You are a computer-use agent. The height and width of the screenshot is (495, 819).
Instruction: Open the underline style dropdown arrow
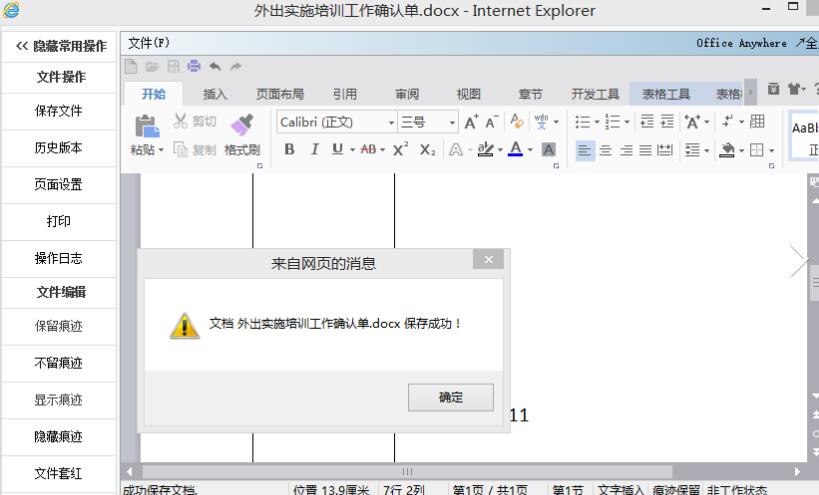point(353,150)
